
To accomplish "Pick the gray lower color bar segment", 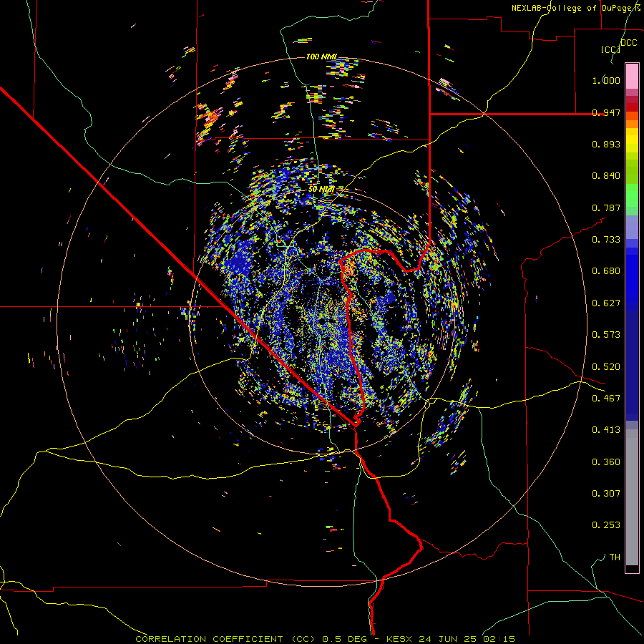I will tap(632, 497).
